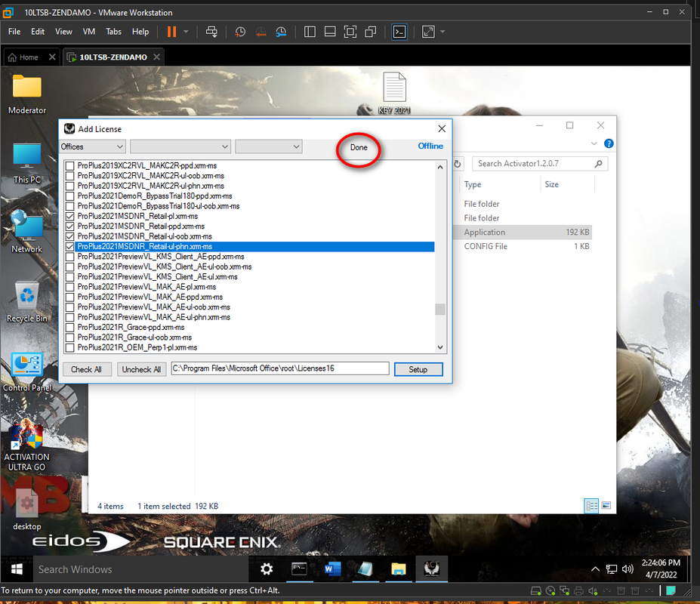
Task: Click the Offline link in Add License
Action: coord(430,146)
